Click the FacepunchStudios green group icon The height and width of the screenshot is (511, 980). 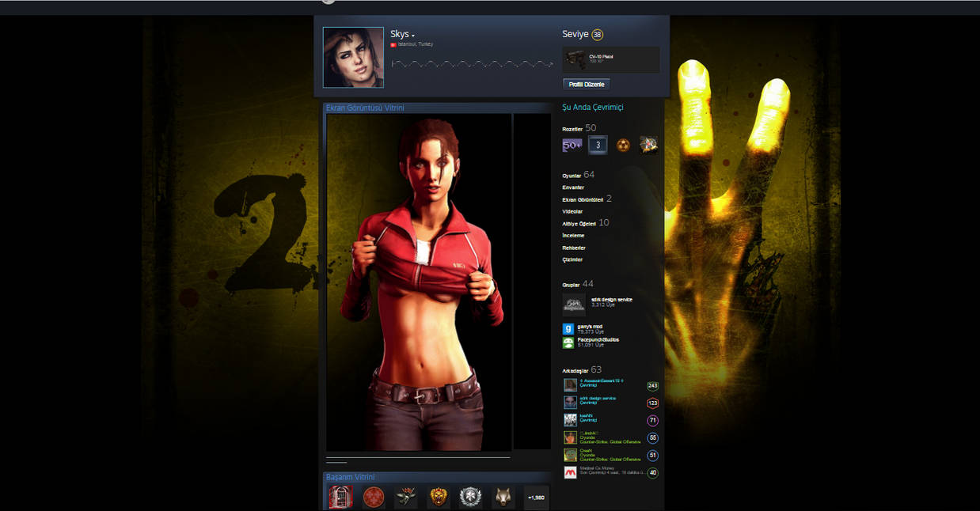pos(568,343)
